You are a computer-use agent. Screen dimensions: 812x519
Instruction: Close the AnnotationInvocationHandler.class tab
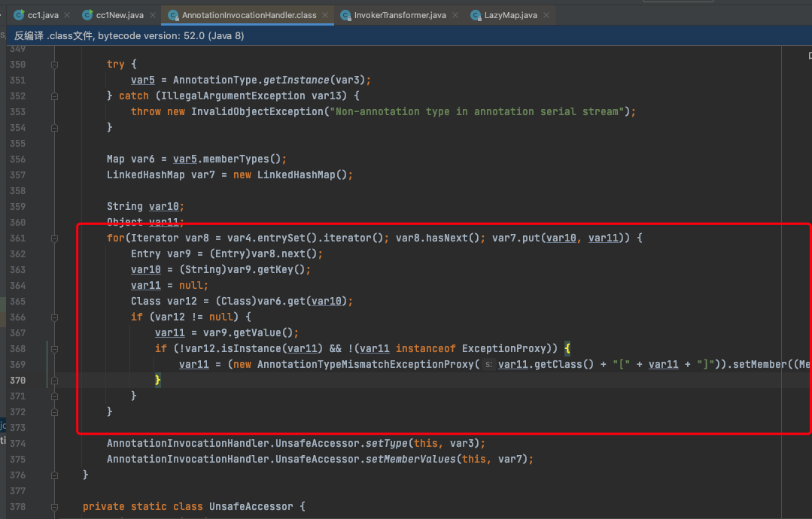325,15
